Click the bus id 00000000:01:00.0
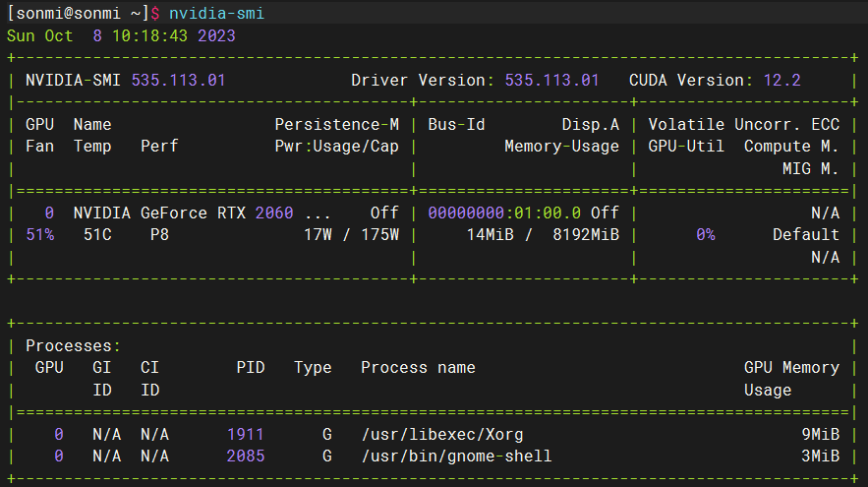 pyautogui.click(x=504, y=213)
